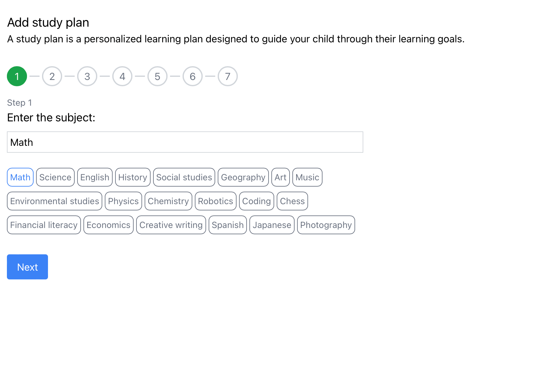This screenshot has width=549, height=392.
Task: Pick Music from subject suggestions
Action: [307, 177]
